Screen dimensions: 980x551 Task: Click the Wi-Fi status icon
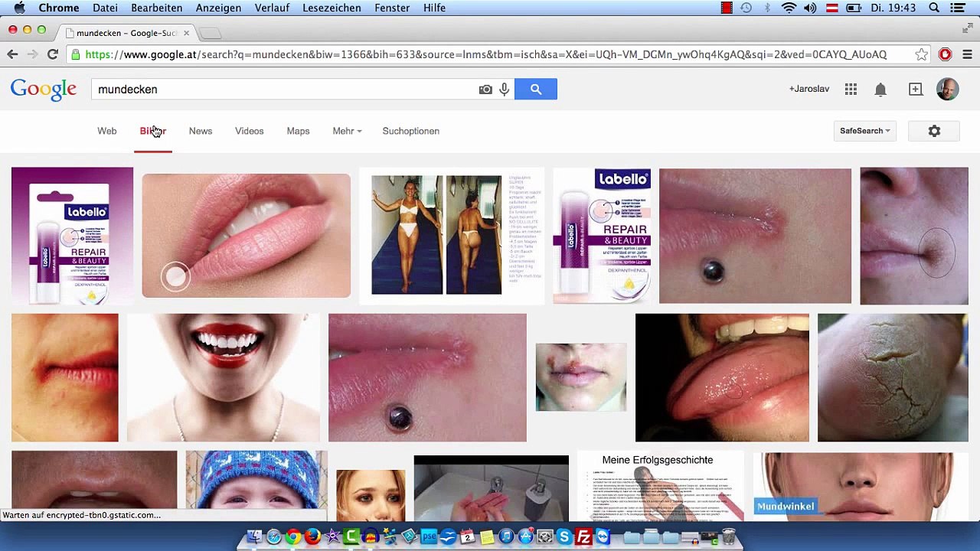tap(789, 8)
